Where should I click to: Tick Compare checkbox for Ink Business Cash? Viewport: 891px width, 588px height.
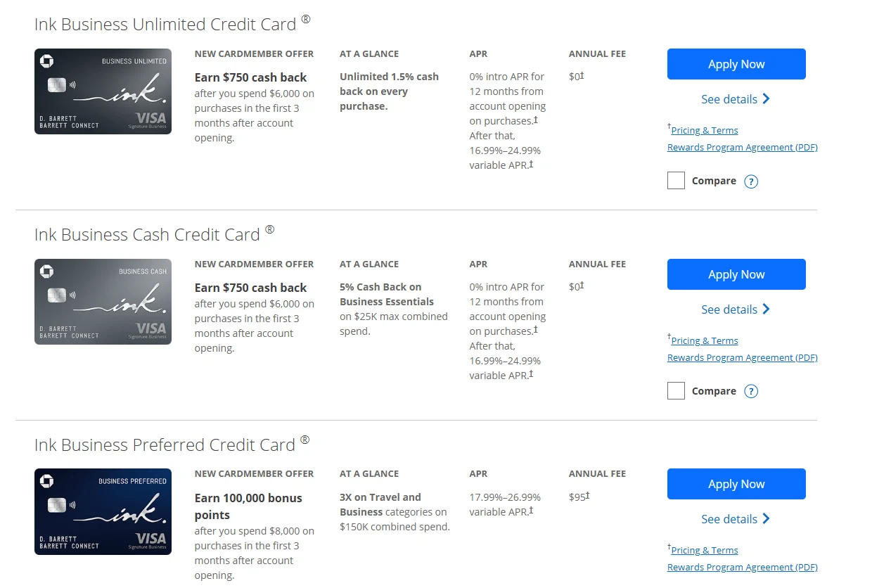click(676, 391)
